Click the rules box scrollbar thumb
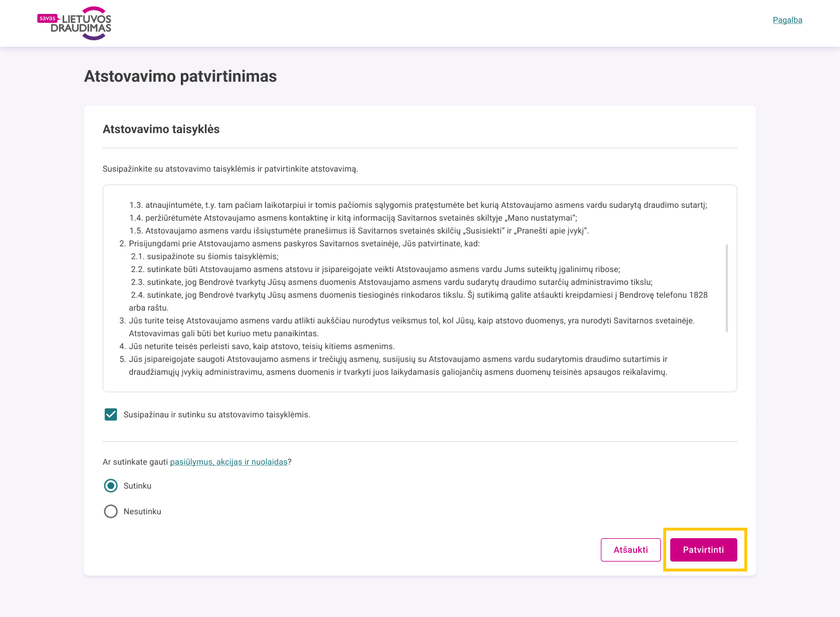Image resolution: width=840 pixels, height=617 pixels. pos(727,288)
